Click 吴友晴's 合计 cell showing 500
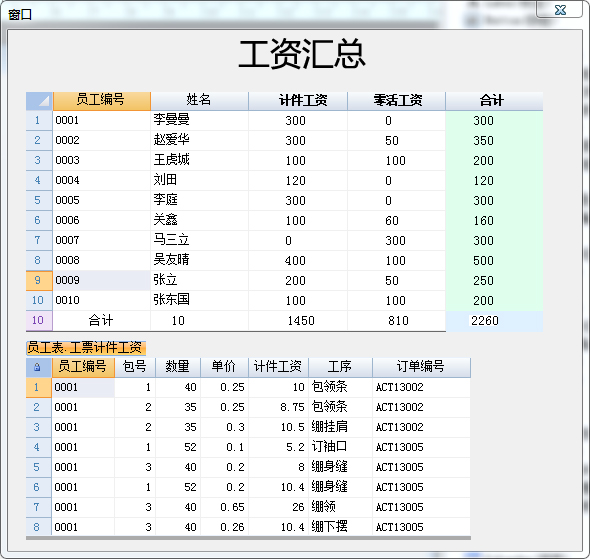Screen dimensions: 590x559 pos(494,260)
